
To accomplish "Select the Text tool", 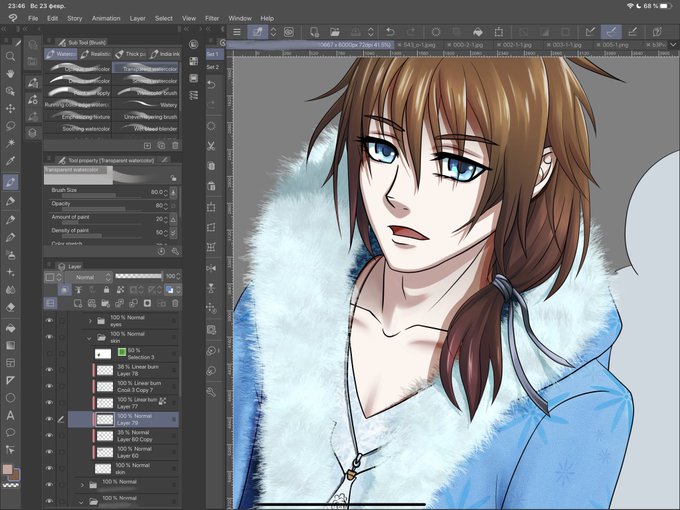I will pyautogui.click(x=10, y=415).
